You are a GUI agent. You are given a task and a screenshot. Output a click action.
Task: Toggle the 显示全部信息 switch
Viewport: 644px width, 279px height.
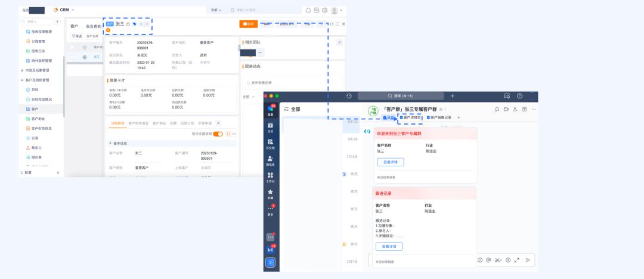218,134
